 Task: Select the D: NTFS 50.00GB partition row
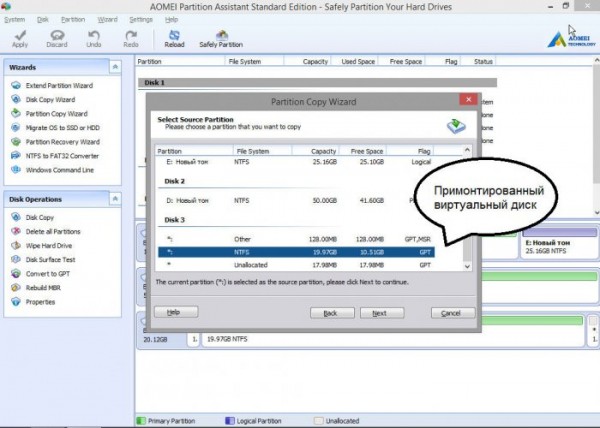[296, 200]
